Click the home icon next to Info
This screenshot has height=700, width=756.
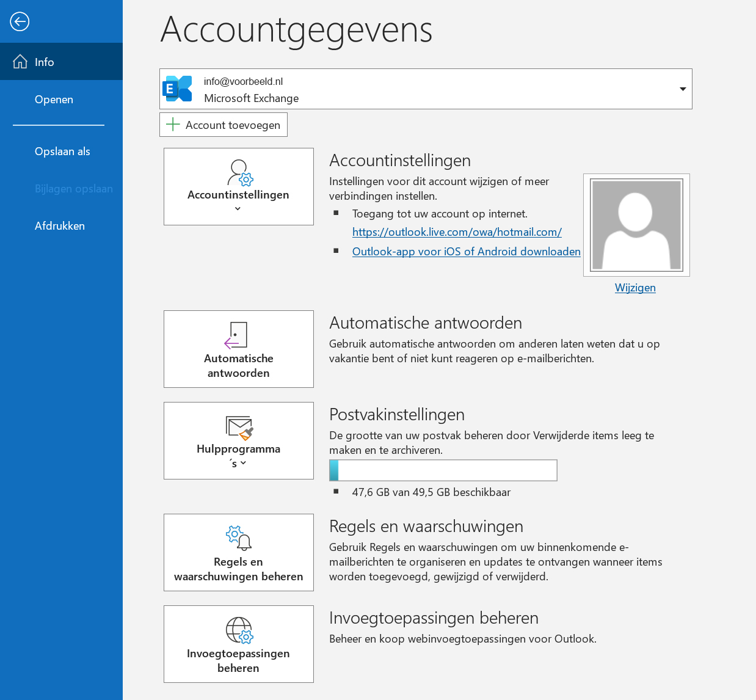click(20, 62)
